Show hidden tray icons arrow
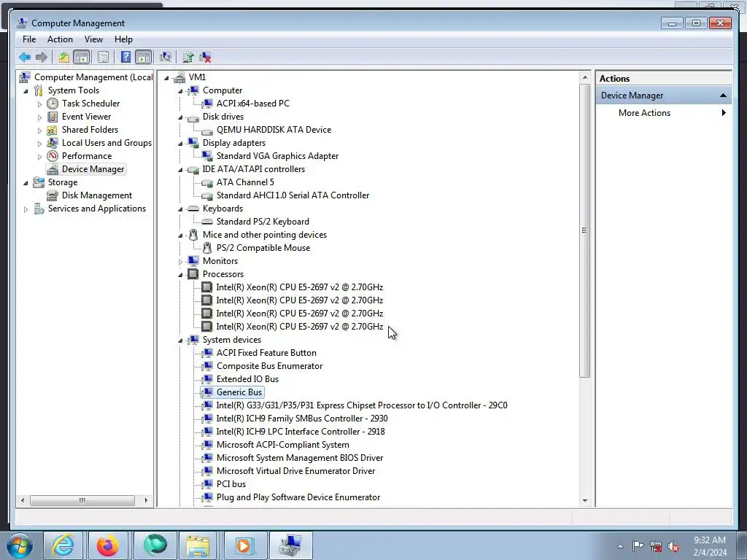The height and width of the screenshot is (560, 747). (620, 547)
